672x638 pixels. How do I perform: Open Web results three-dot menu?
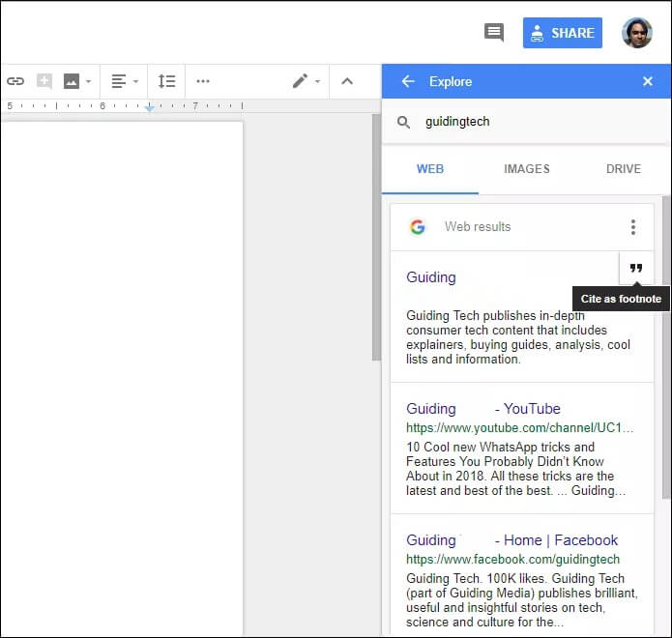(x=633, y=226)
